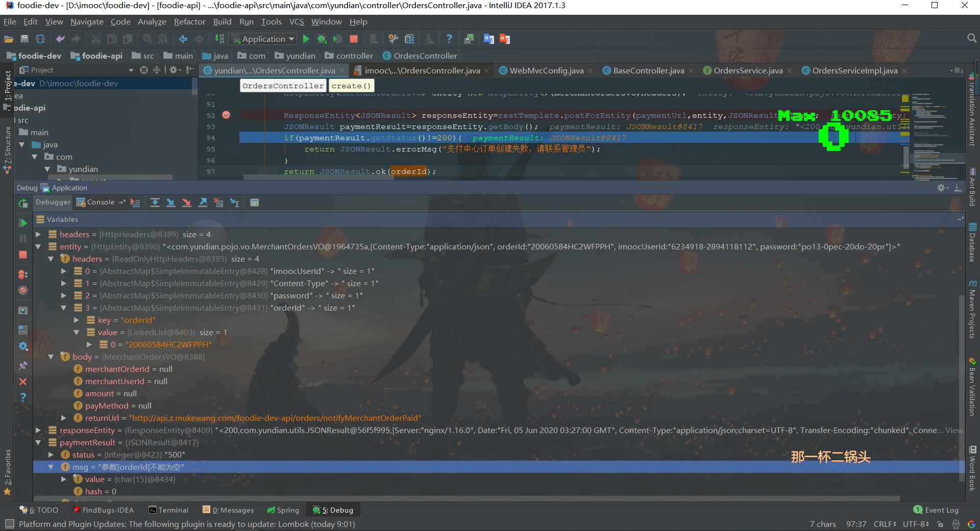Screen dimensions: 980x531
Task: Save all files with the floppy icon
Action: [24, 39]
